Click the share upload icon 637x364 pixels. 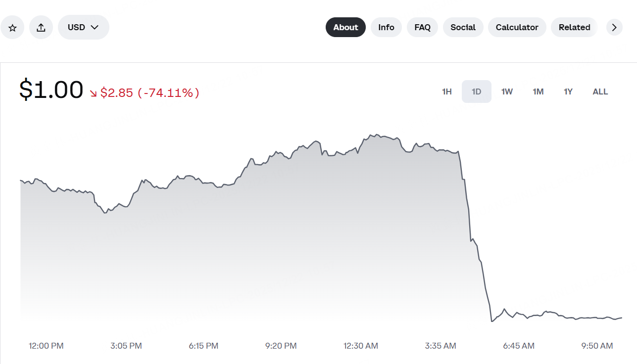pos(41,28)
